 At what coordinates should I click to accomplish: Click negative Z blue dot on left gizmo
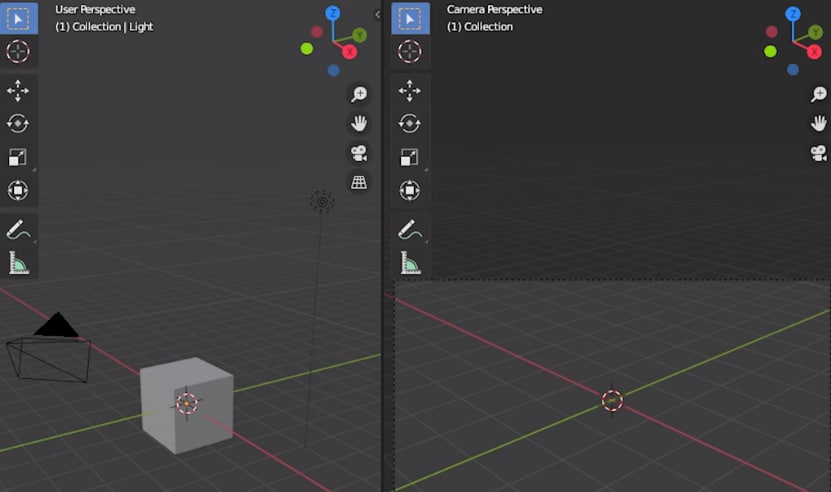point(333,70)
